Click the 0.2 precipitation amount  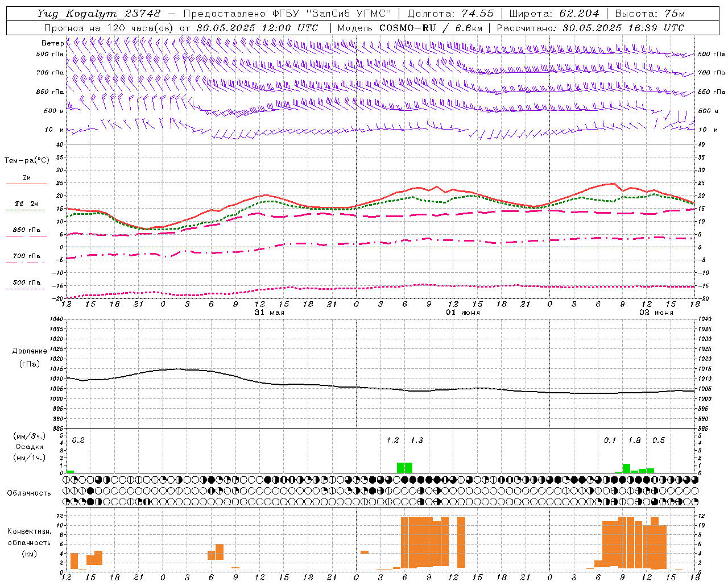pyautogui.click(x=78, y=440)
